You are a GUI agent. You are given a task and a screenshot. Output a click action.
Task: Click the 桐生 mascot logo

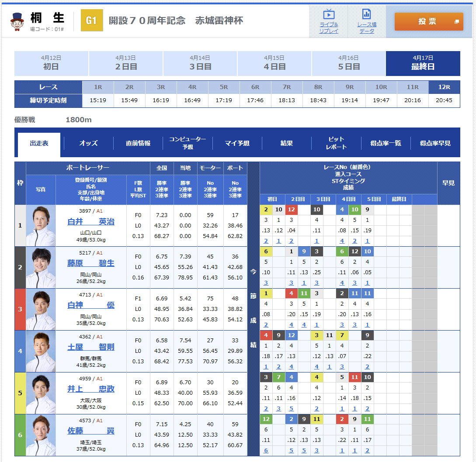pyautogui.click(x=17, y=21)
